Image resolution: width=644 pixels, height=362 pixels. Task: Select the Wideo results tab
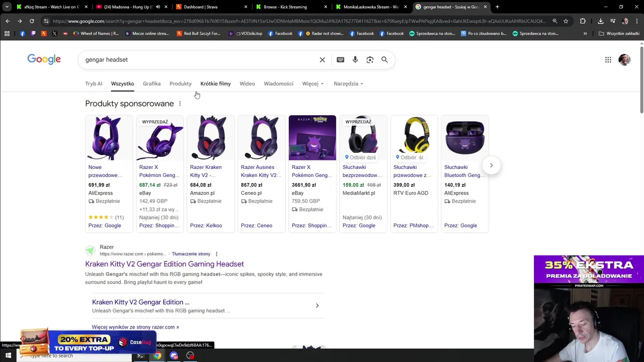coord(247,84)
